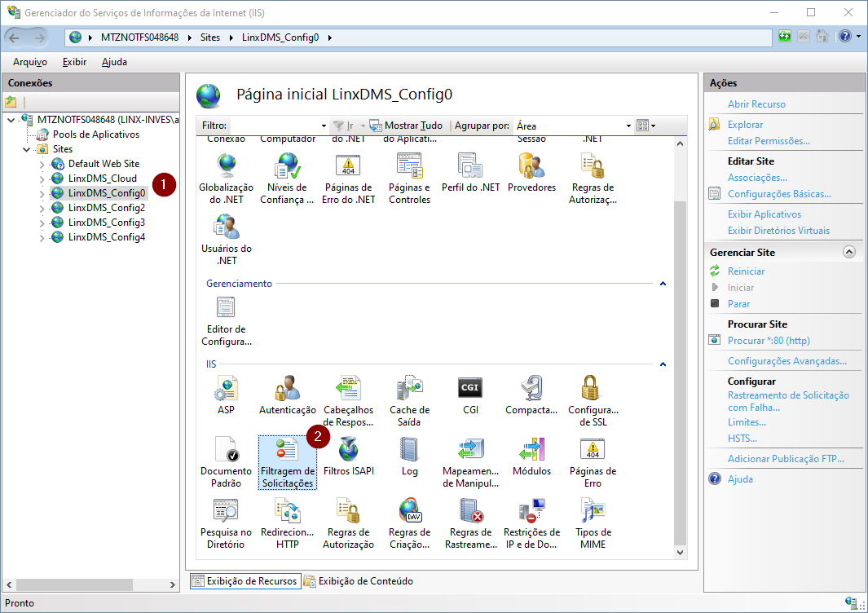Open Restrições de IP e de Domínio
The height and width of the screenshot is (613, 868).
pos(531,524)
